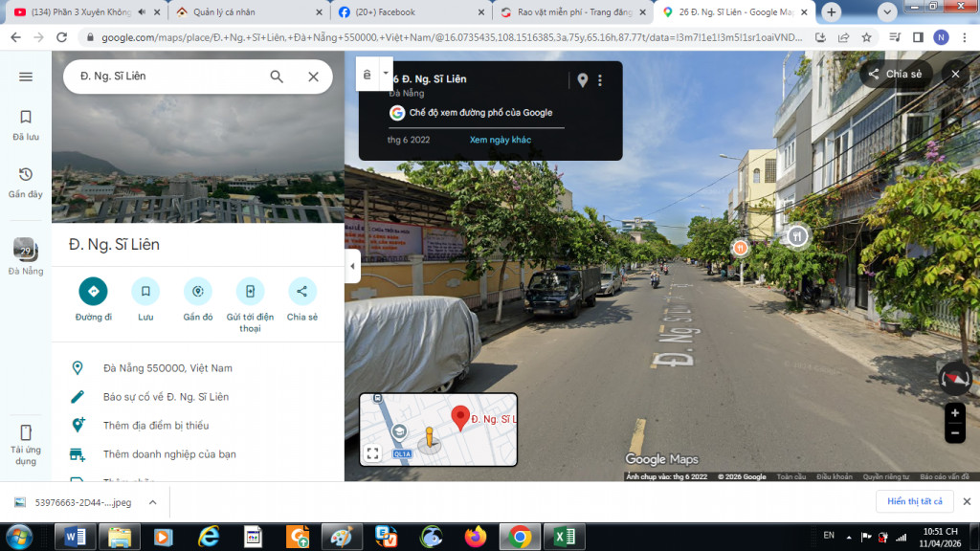This screenshot has width=980, height=551.
Task: Expand downloaded jpeg file options chevron
Action: point(152,501)
